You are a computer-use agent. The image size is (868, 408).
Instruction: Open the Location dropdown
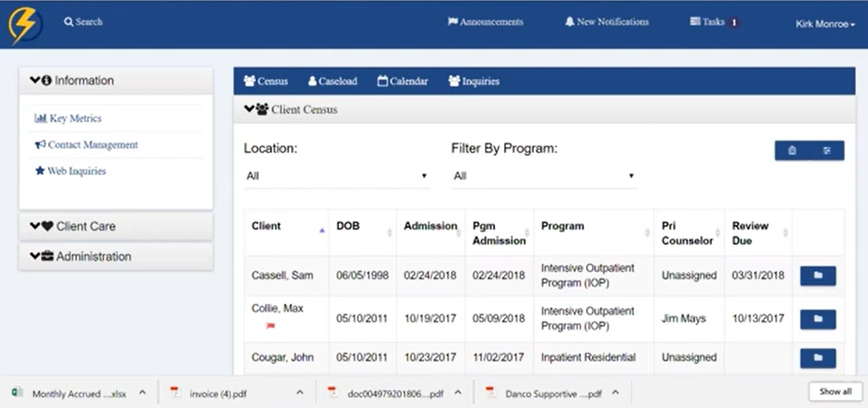tap(337, 176)
